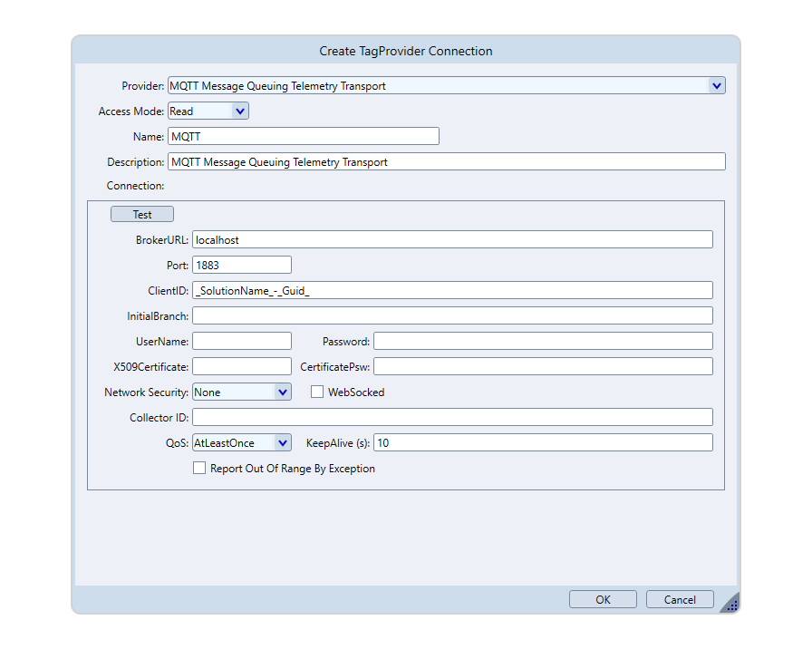
Task: Select the Port number field
Action: point(242,266)
